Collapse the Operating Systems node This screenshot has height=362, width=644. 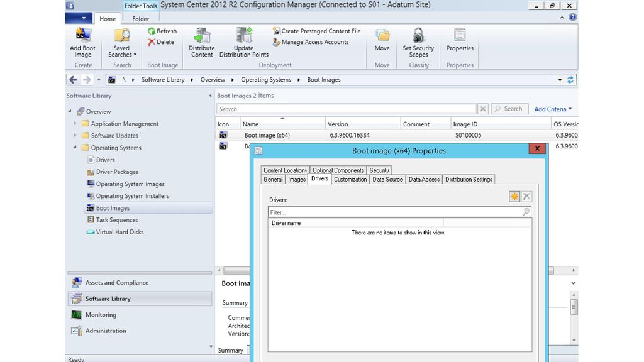(75, 147)
